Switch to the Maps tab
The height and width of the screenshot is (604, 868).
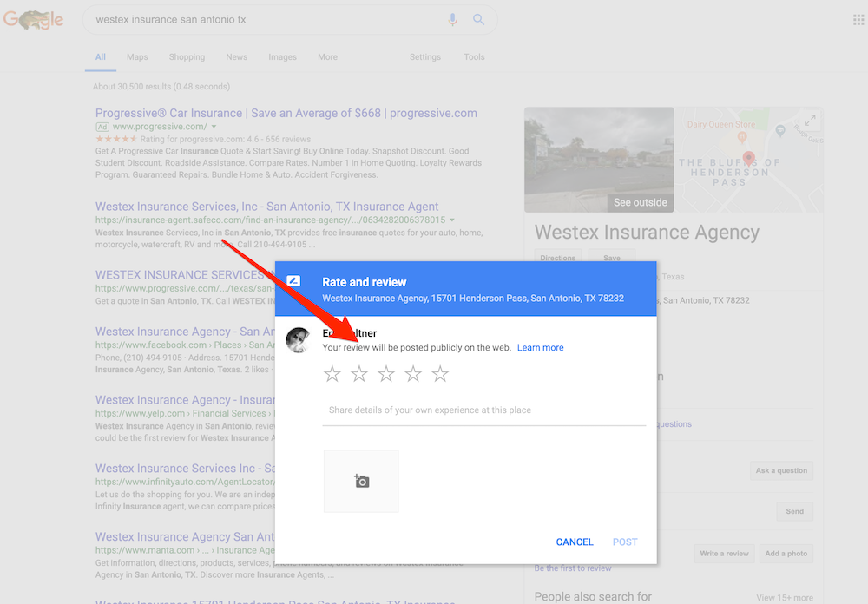click(x=137, y=57)
